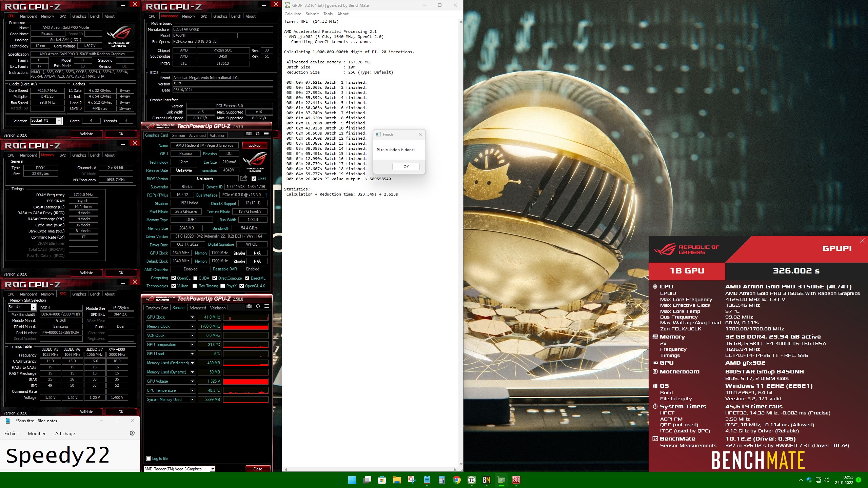Expand Memory Clock sensor dropdown

tap(192, 326)
